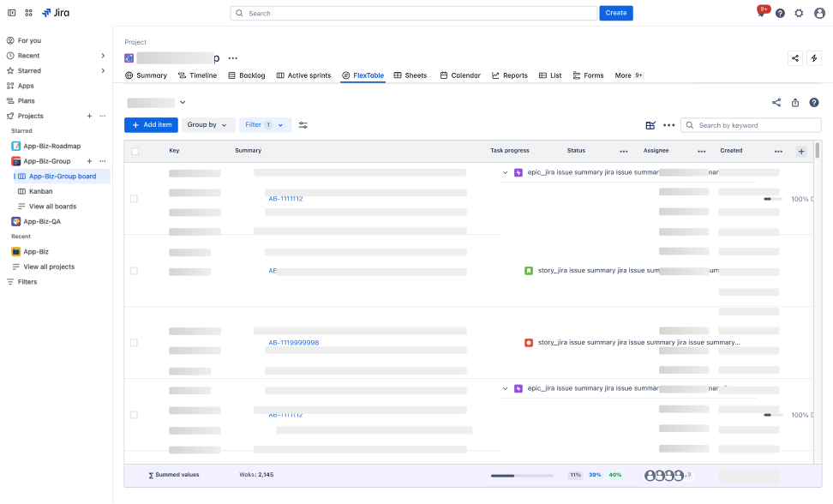Open the notifications bell
This screenshot has width=833, height=504.
click(762, 13)
